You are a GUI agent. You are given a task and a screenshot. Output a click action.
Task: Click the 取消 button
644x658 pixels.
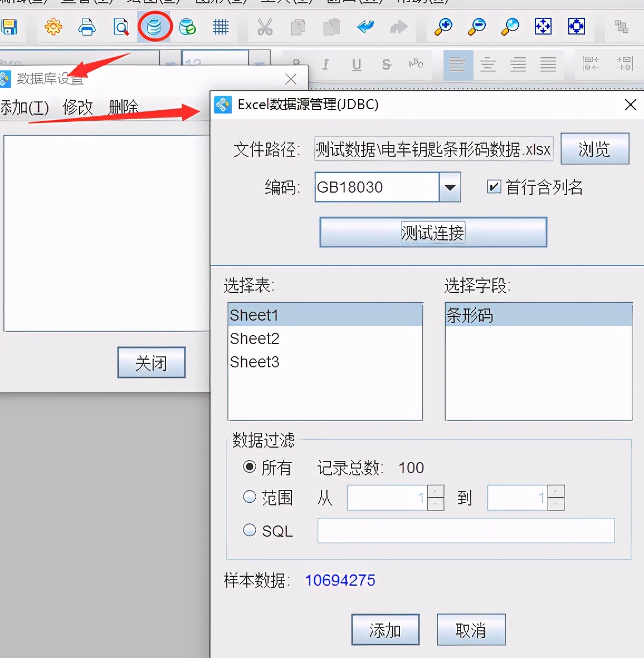click(471, 630)
